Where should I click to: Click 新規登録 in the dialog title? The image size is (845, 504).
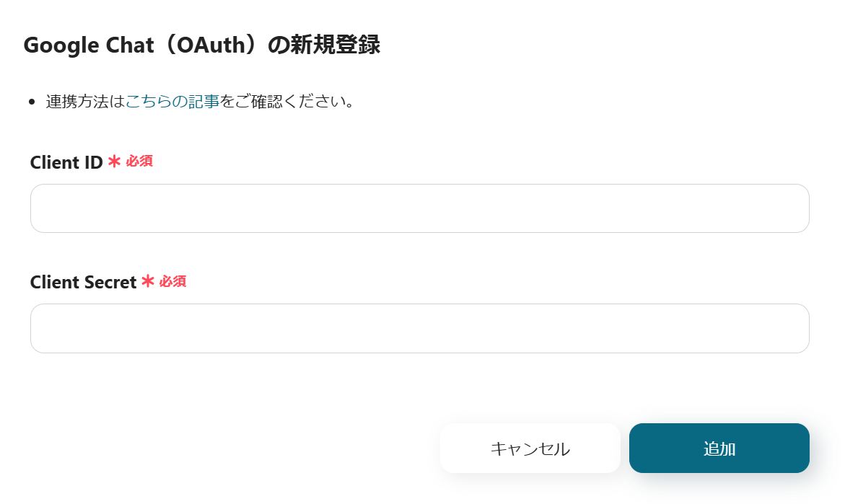(335, 45)
